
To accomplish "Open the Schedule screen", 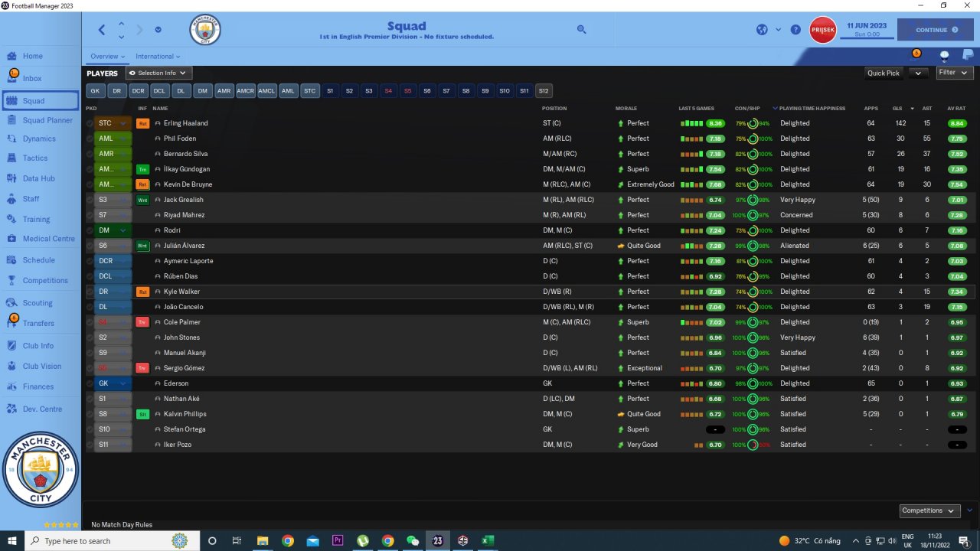I will (38, 260).
